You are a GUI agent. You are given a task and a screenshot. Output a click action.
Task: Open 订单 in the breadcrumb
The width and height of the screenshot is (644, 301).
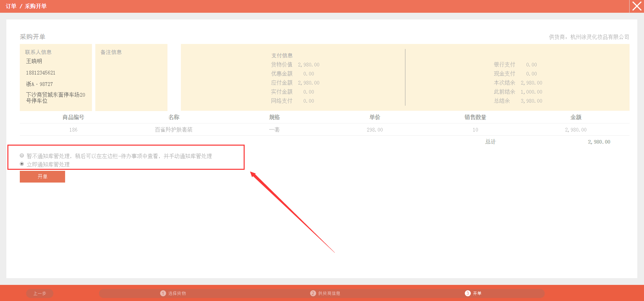(11, 6)
